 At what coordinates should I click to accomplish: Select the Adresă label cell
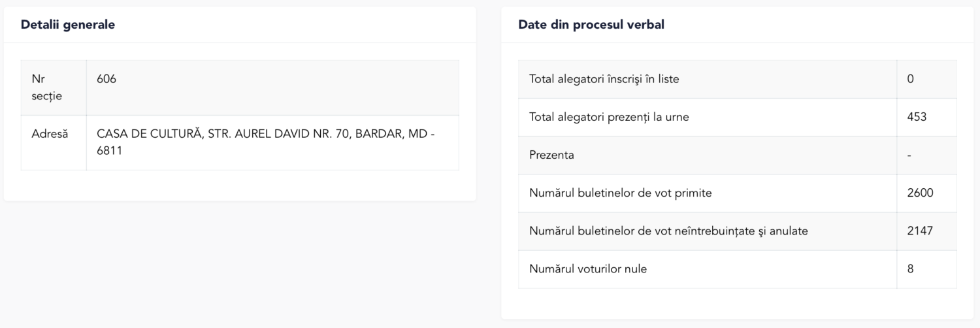coord(54,142)
